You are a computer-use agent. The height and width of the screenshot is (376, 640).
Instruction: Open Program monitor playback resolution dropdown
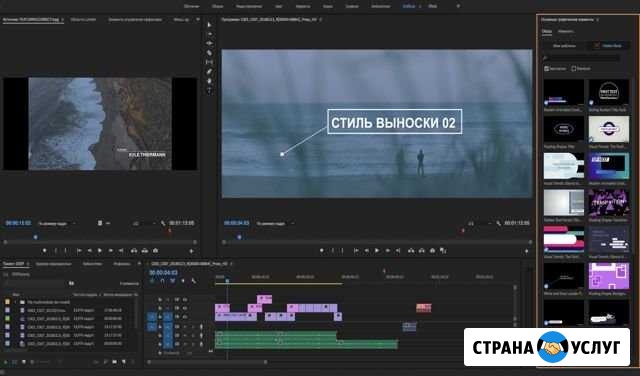pyautogui.click(x=480, y=224)
